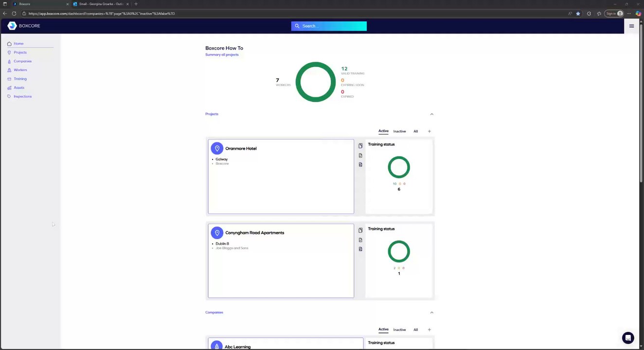Collapse the Companies section chevron
644x350 pixels.
tap(431, 313)
